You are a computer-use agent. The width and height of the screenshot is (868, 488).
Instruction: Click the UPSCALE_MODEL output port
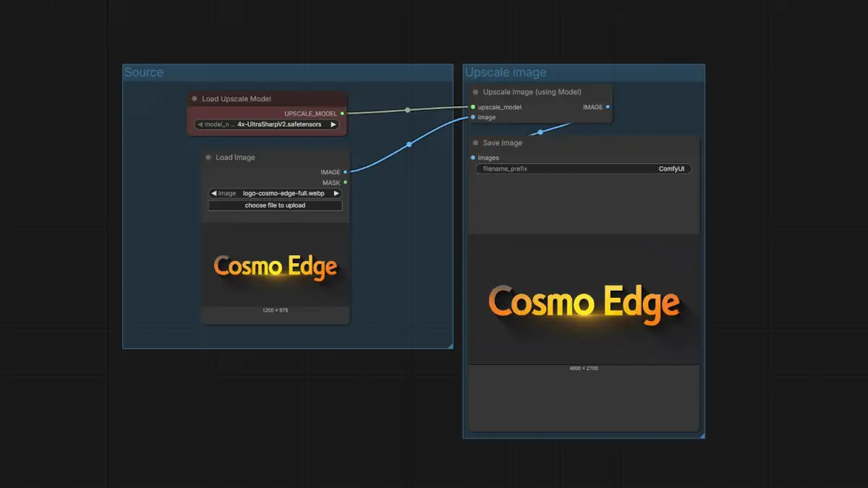coord(342,114)
